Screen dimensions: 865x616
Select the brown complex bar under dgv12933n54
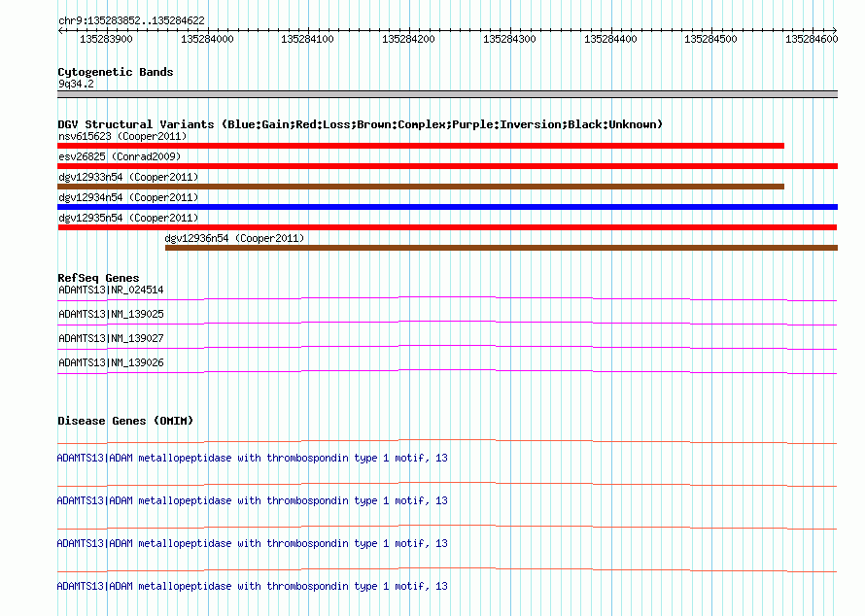coord(421,187)
